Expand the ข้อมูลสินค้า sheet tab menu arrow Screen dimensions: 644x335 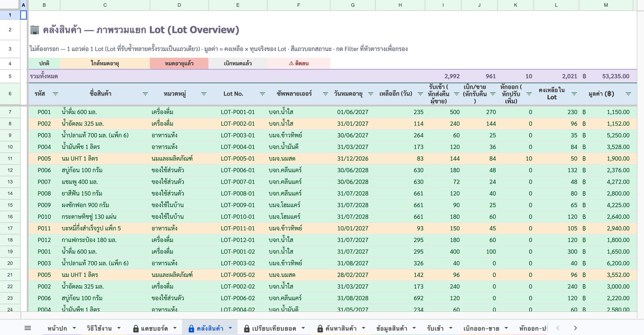click(x=414, y=328)
